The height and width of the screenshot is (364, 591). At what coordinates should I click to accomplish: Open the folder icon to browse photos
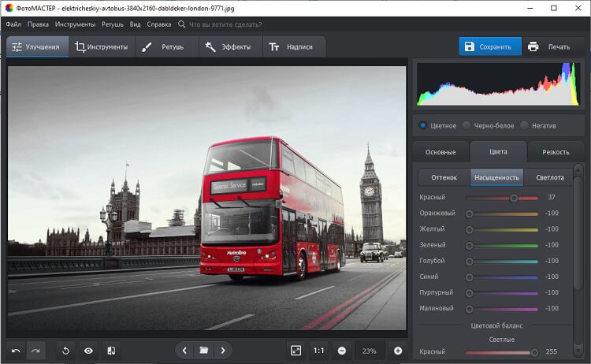(x=204, y=351)
